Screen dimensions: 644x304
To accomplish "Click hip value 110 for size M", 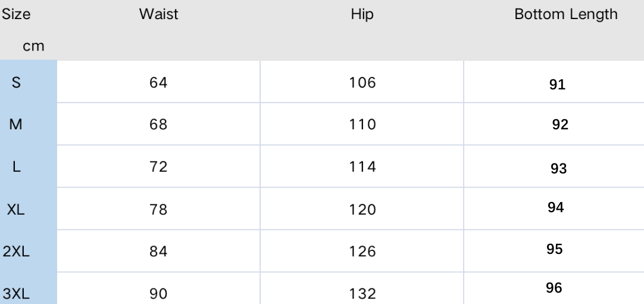I will pos(362,124).
